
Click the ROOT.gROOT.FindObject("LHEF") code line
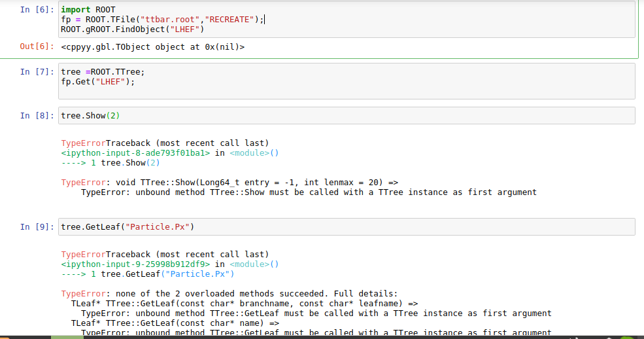pyautogui.click(x=132, y=29)
